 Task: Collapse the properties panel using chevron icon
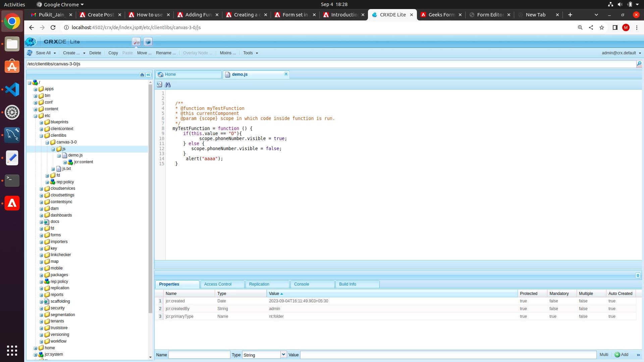(638, 275)
